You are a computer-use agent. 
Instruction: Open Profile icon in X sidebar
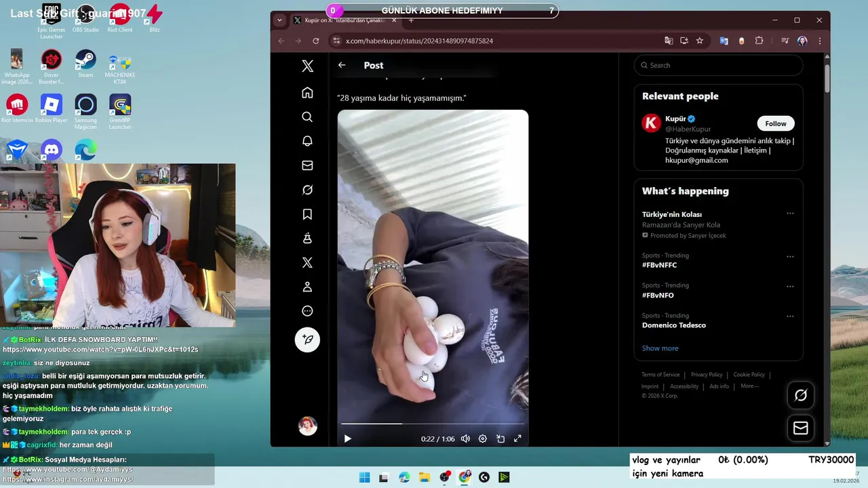click(307, 287)
